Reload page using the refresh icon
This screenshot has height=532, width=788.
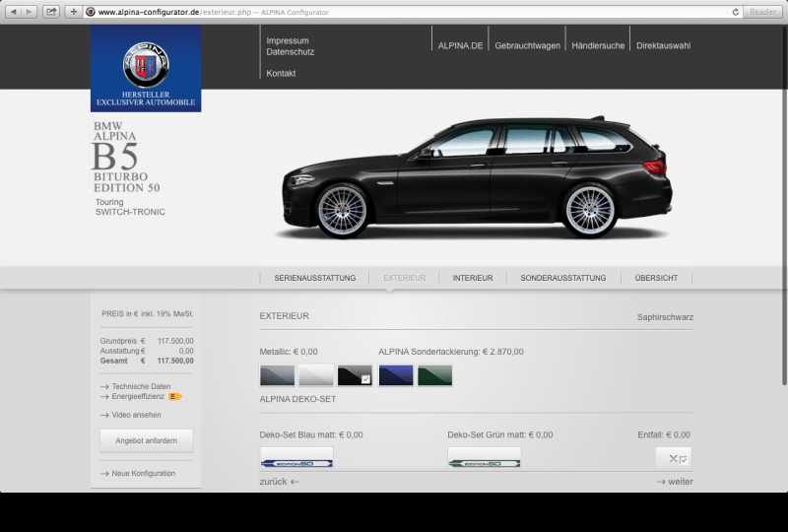pyautogui.click(x=735, y=12)
